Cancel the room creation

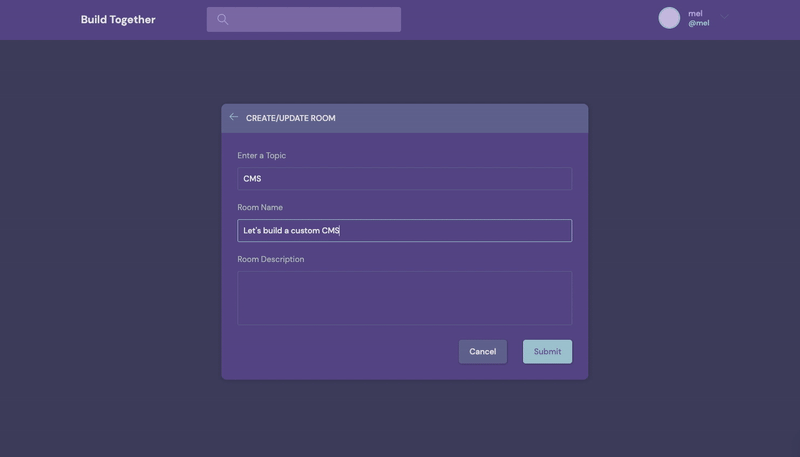click(x=483, y=351)
